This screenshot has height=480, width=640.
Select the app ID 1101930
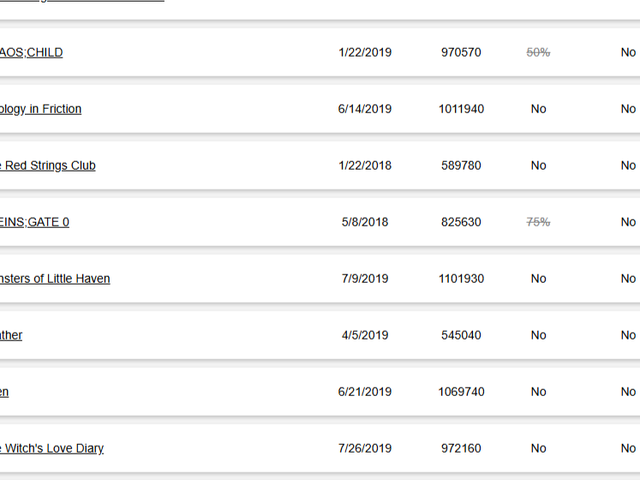(x=461, y=278)
